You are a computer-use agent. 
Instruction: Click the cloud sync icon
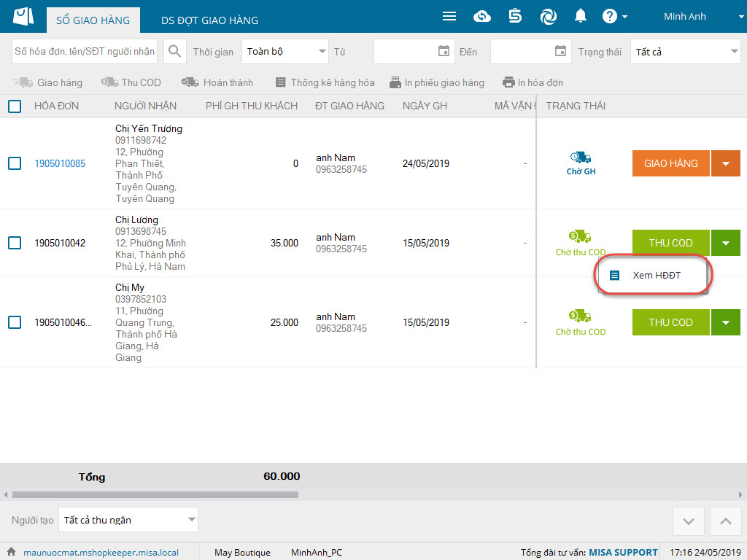point(482,16)
